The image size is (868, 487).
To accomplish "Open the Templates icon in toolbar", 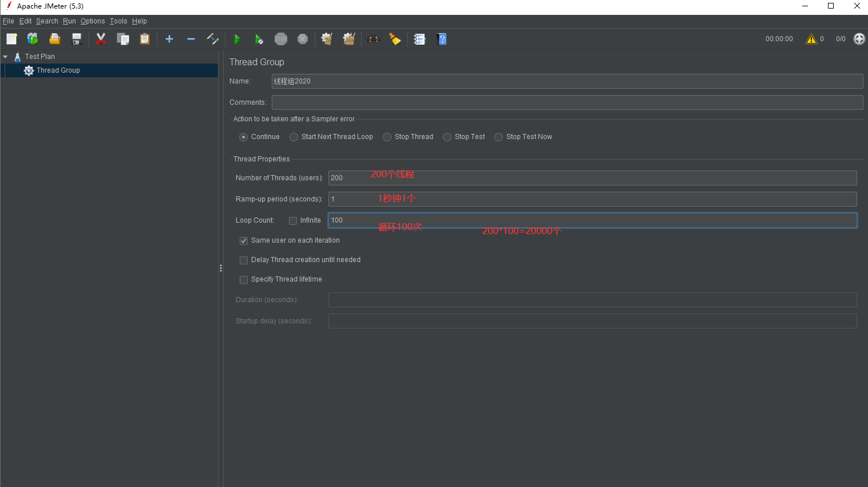I will coord(33,39).
